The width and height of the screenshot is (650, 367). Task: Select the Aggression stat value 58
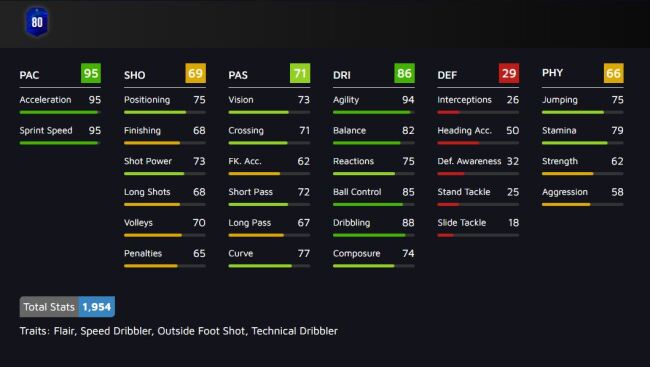617,192
